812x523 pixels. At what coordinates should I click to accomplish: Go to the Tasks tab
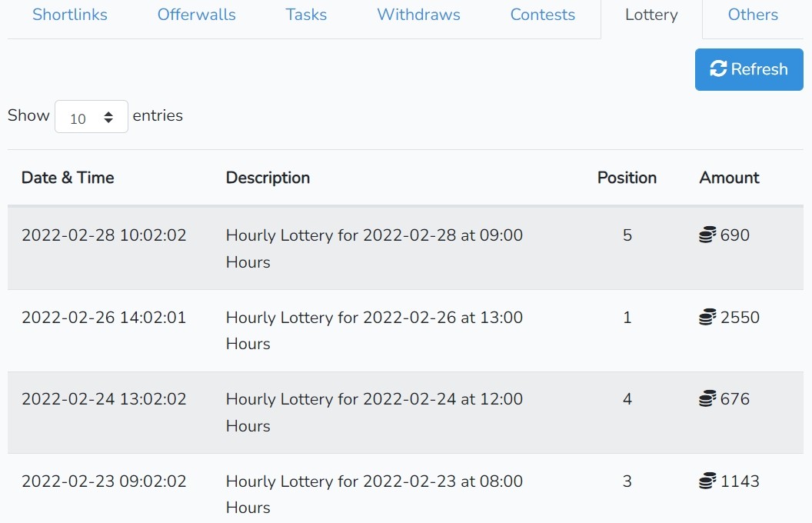pyautogui.click(x=306, y=15)
